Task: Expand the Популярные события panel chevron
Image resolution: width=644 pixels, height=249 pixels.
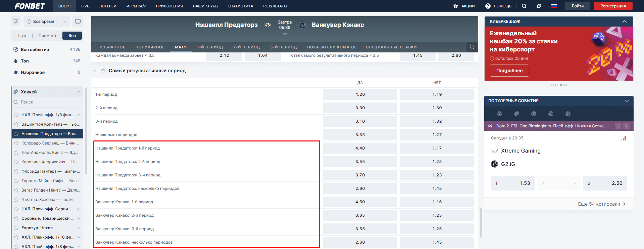Action: (627, 101)
